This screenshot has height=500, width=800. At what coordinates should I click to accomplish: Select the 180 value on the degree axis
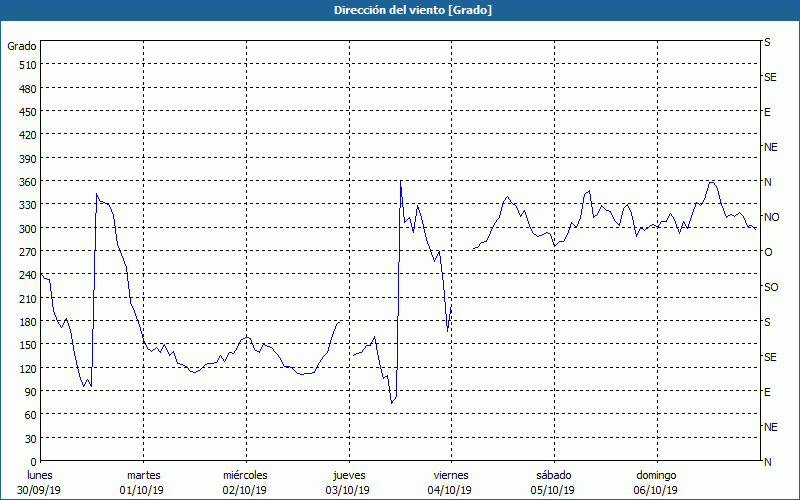click(28, 322)
